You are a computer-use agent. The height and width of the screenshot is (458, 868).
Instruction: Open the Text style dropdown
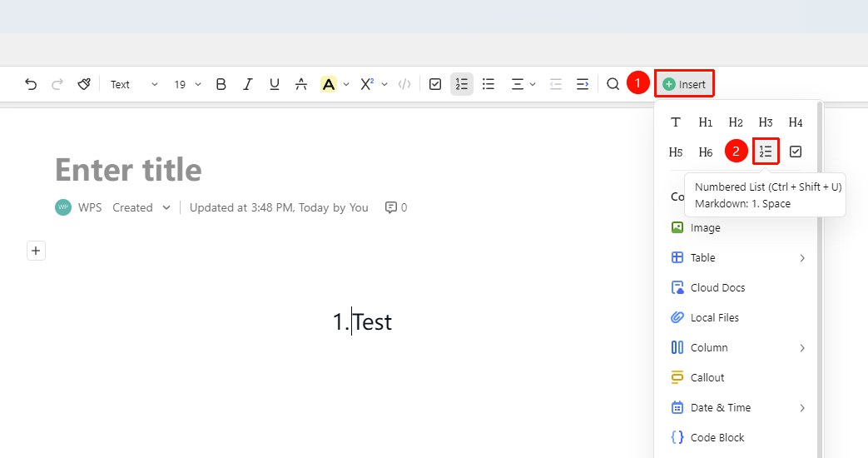coord(134,84)
